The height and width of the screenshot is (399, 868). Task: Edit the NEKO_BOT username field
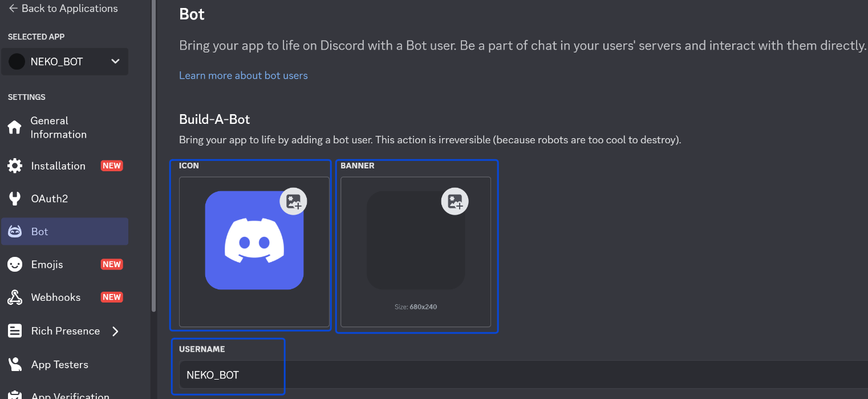click(229, 374)
